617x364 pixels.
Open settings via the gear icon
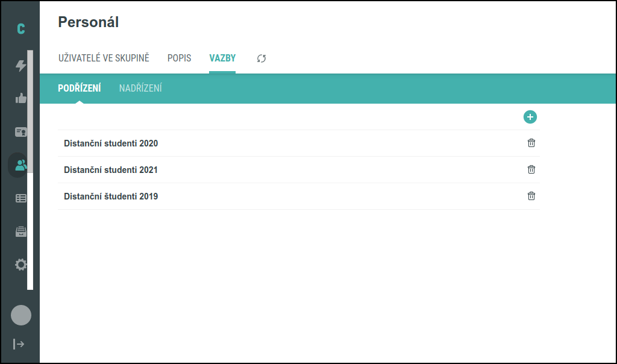20,265
